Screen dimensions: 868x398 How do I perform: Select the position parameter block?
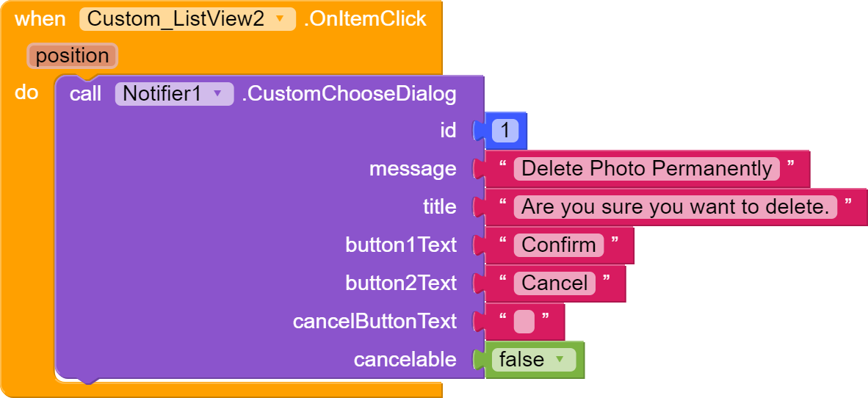[72, 56]
